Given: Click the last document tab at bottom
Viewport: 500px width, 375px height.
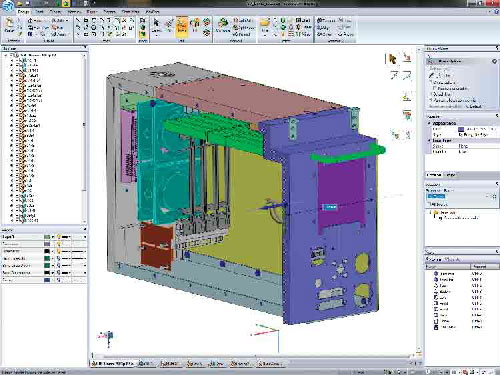Looking at the screenshot, I should tap(270, 364).
